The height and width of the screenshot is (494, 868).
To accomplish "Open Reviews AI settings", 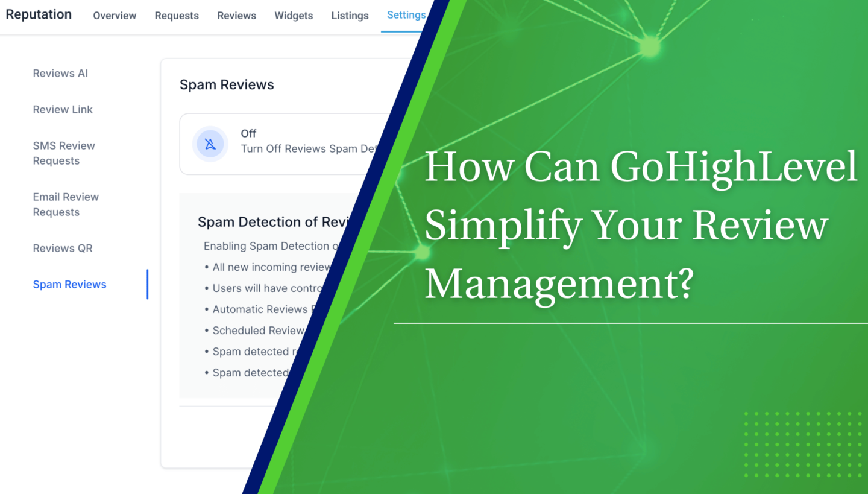I will 60,73.
